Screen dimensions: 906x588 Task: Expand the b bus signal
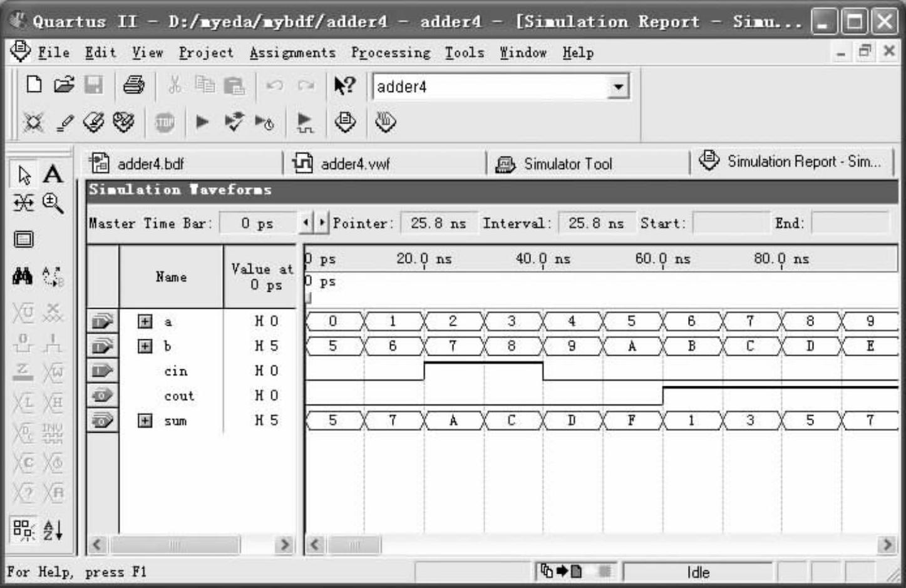pos(145,346)
